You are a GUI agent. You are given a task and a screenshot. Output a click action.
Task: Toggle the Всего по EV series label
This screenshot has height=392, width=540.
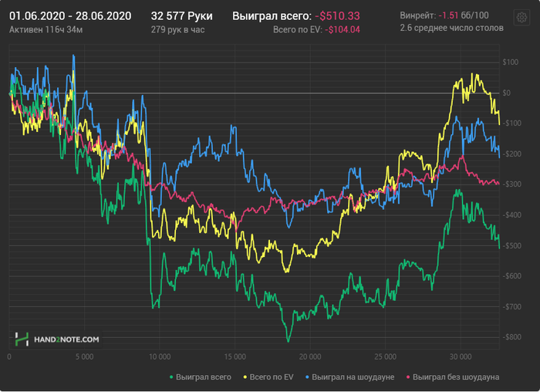(272, 377)
